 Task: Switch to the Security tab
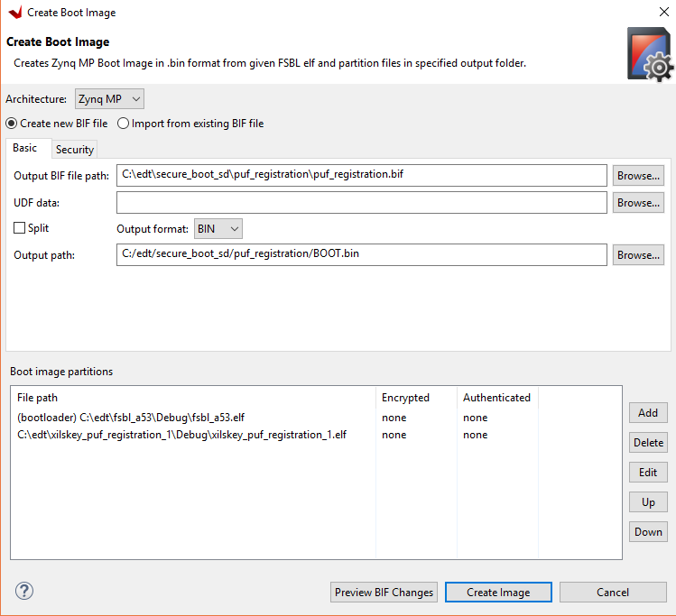click(x=75, y=150)
